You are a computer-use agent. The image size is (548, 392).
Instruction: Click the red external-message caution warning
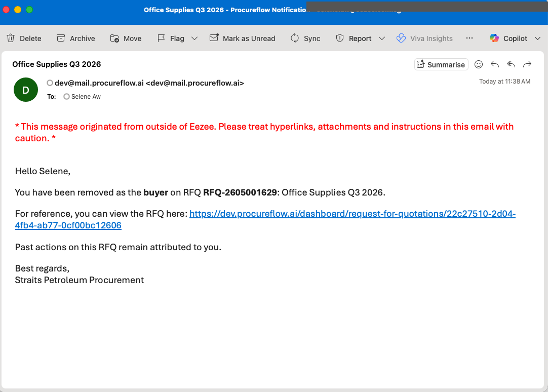264,132
